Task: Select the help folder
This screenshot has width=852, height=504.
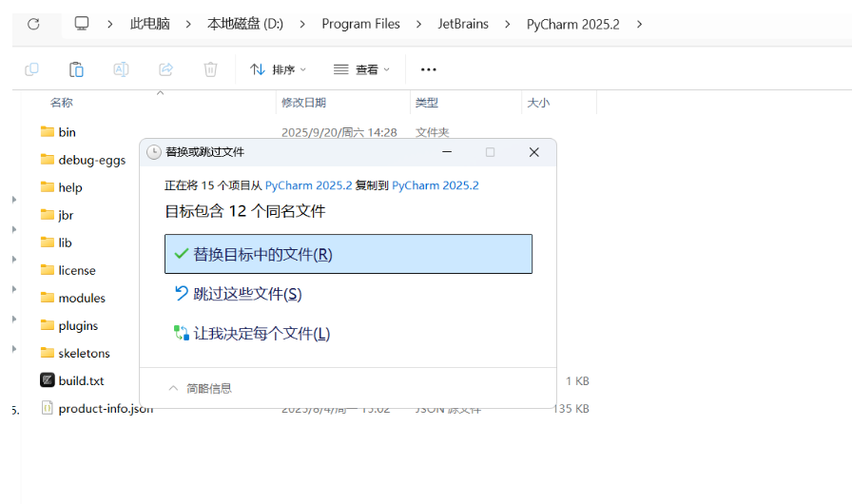Action: tap(62, 187)
